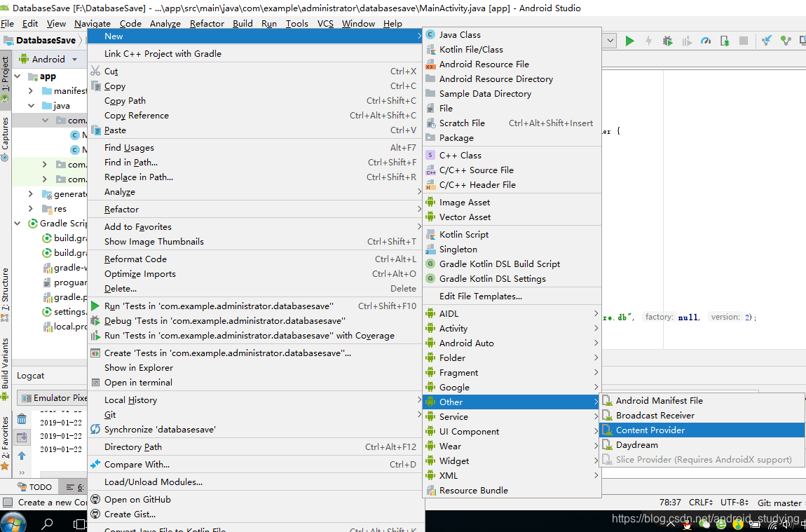Click the C++ Class icon
The height and width of the screenshot is (532, 806).
[430, 155]
